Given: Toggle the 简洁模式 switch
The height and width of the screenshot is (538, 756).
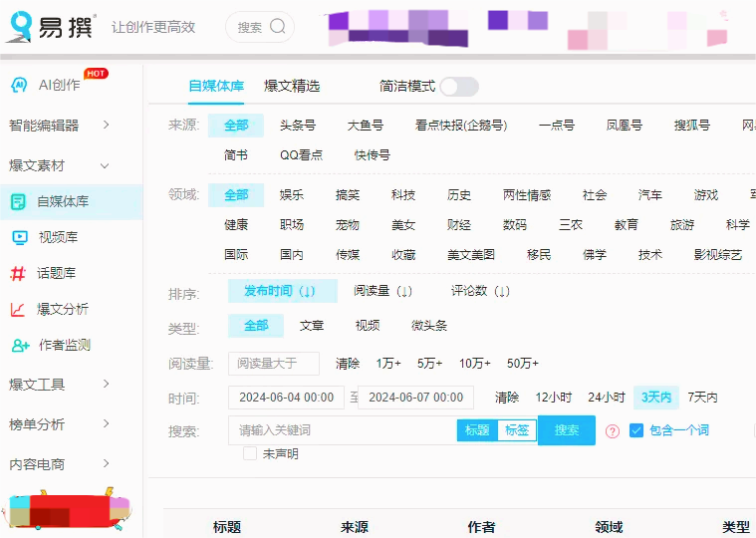Looking at the screenshot, I should click(459, 87).
